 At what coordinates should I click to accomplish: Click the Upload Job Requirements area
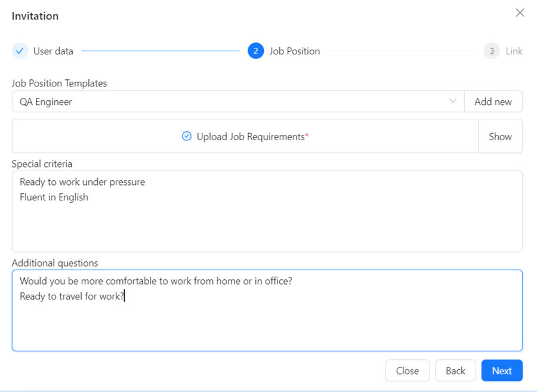[245, 136]
